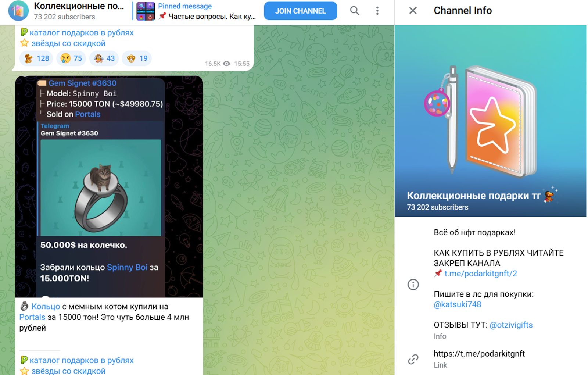Image resolution: width=588 pixels, height=375 pixels.
Task: Click the channel title in the header
Action: pyautogui.click(x=79, y=6)
